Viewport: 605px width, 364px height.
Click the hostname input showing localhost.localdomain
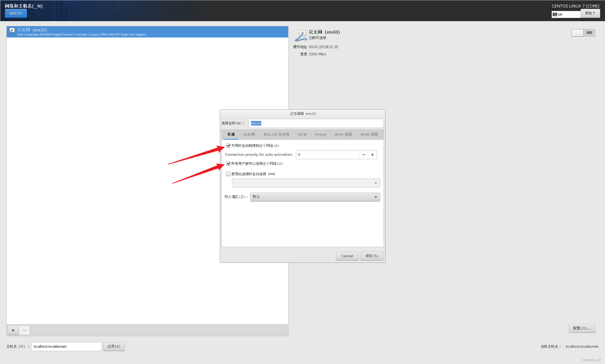[66, 346]
